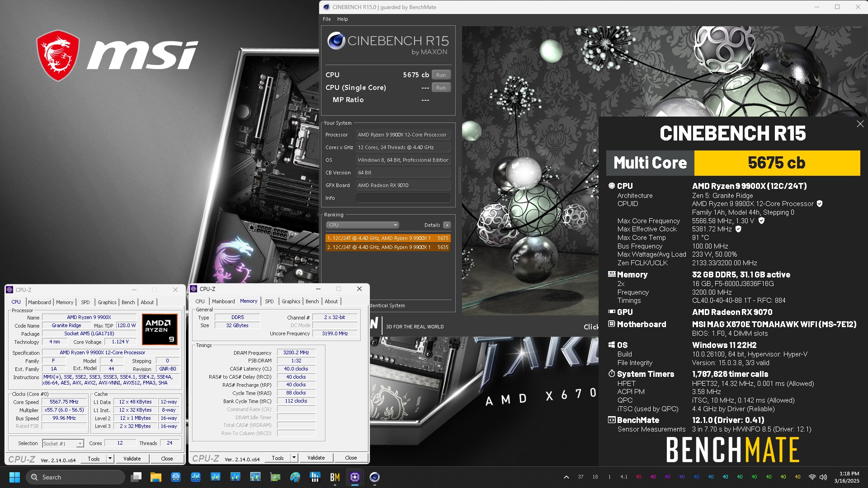
Task: Click icon in CPU-Z Memory window title bar
Action: tap(193, 289)
